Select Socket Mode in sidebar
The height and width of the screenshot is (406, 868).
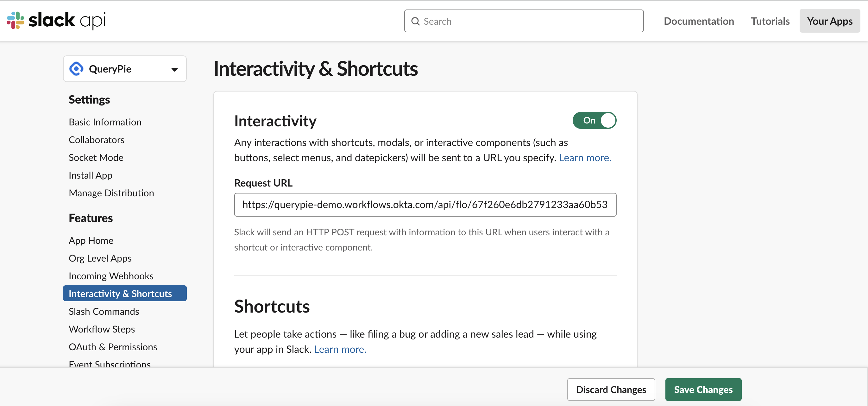point(96,157)
